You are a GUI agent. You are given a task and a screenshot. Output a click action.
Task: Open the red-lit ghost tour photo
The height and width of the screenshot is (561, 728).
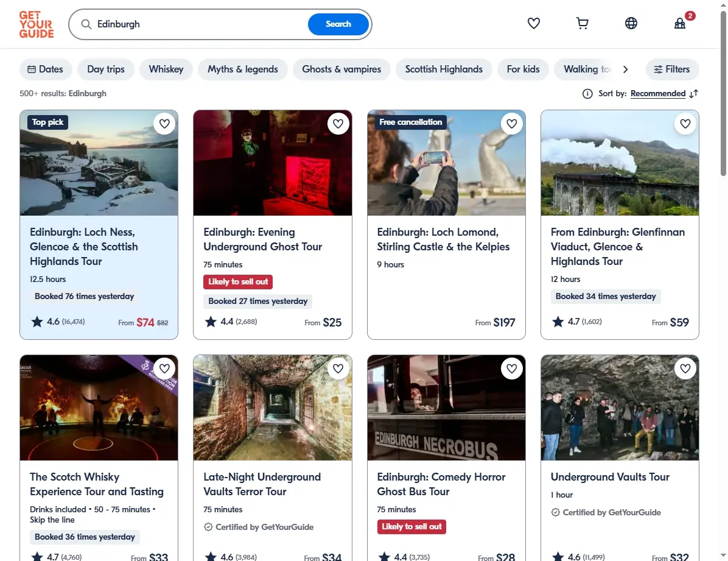273,163
